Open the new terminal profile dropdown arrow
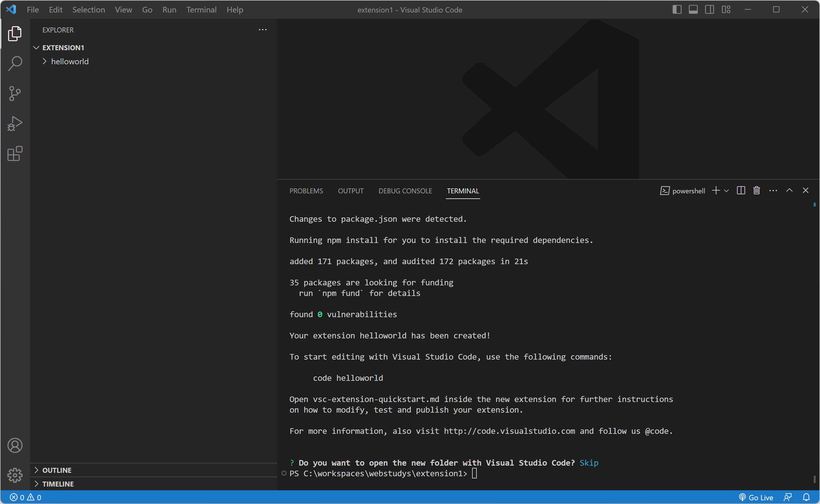 pyautogui.click(x=727, y=190)
